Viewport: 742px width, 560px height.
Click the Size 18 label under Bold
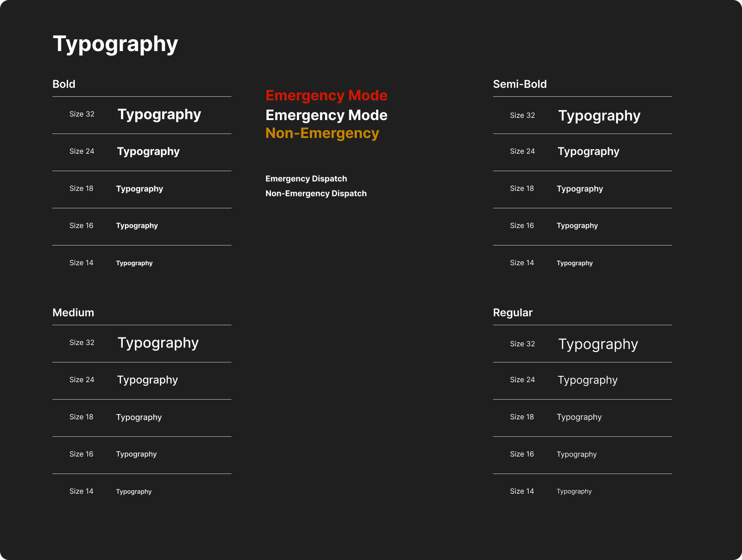81,189
